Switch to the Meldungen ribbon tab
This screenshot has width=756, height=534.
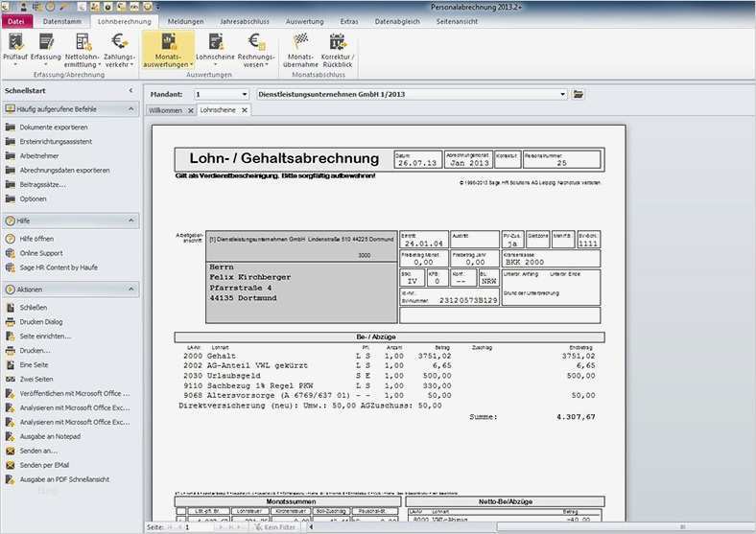[185, 21]
